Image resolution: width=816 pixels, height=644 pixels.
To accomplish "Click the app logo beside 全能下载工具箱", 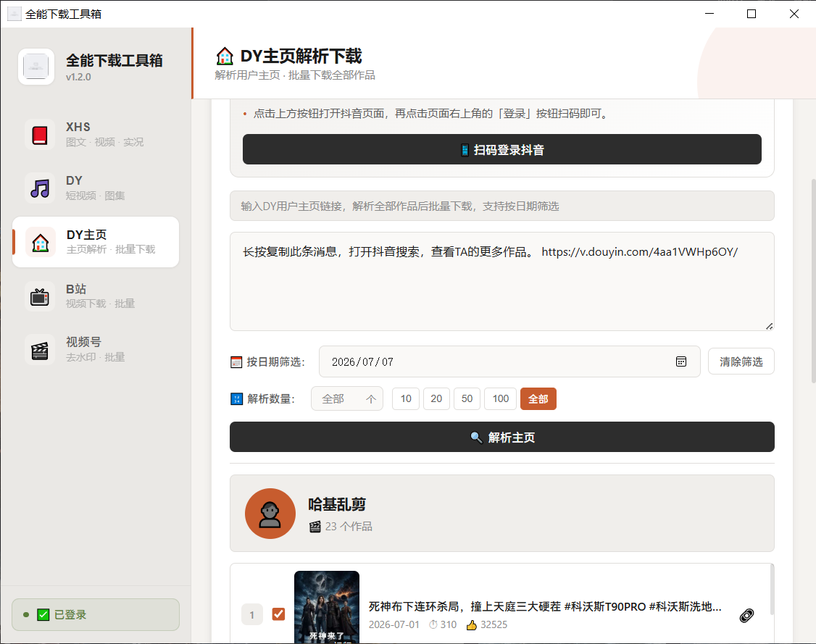I will (x=36, y=67).
